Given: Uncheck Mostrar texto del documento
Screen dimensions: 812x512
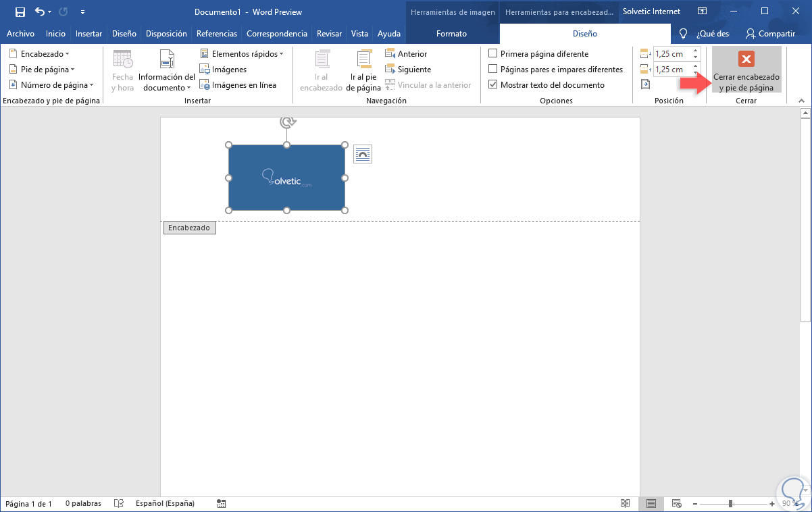Looking at the screenshot, I should coord(493,85).
